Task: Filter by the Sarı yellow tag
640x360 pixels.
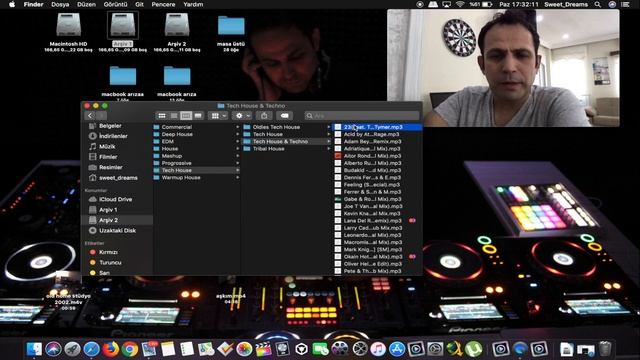Action: click(100, 273)
